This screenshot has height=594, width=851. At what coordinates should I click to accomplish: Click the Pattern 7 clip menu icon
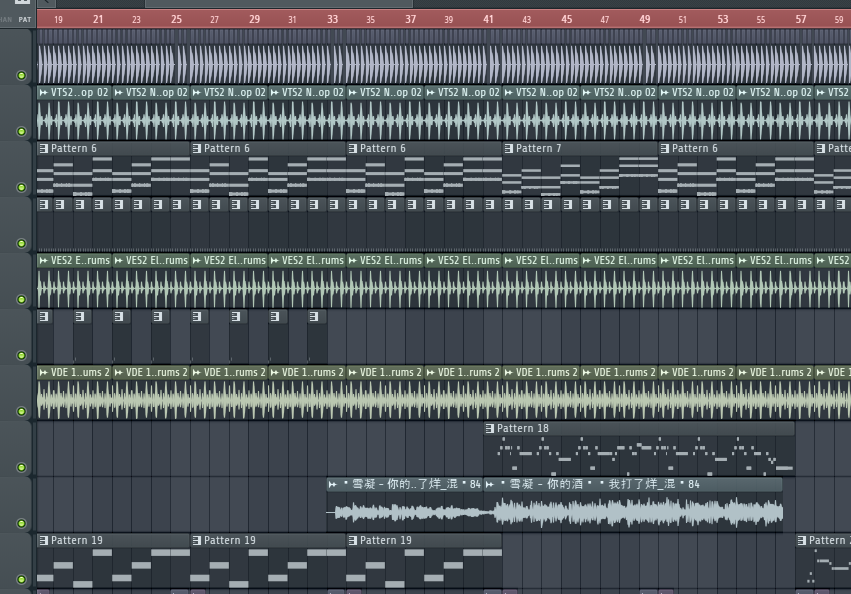point(509,148)
